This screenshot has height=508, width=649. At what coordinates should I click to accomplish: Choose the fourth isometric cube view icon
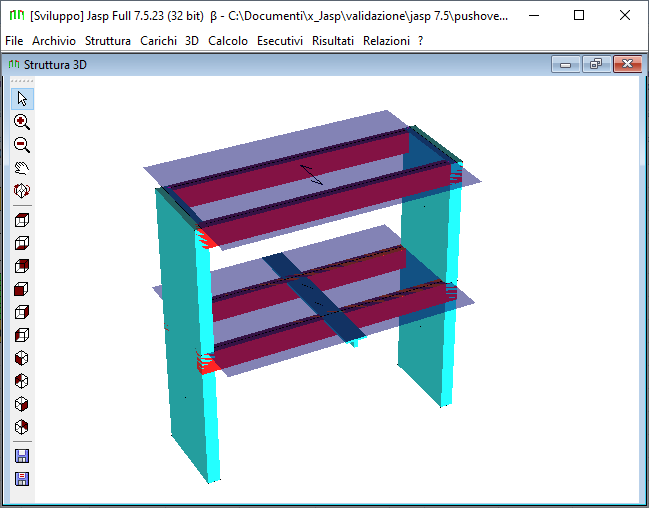click(22, 427)
